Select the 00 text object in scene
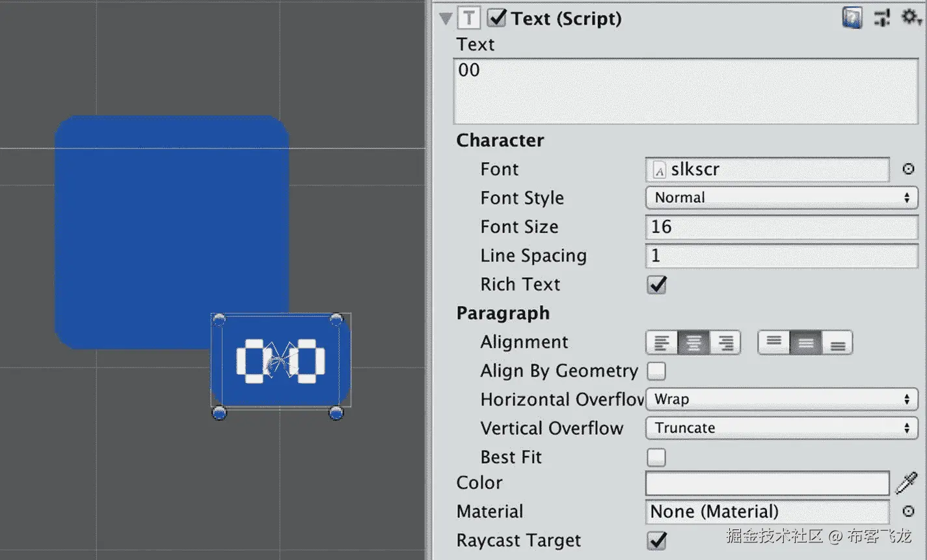Viewport: 927px width, 560px height. 280,360
